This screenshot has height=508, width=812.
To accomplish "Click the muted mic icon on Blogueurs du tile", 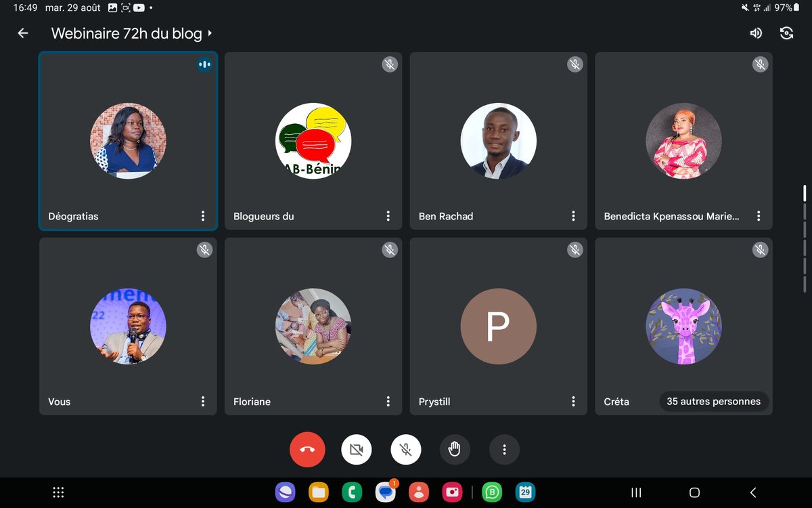I will coord(390,64).
